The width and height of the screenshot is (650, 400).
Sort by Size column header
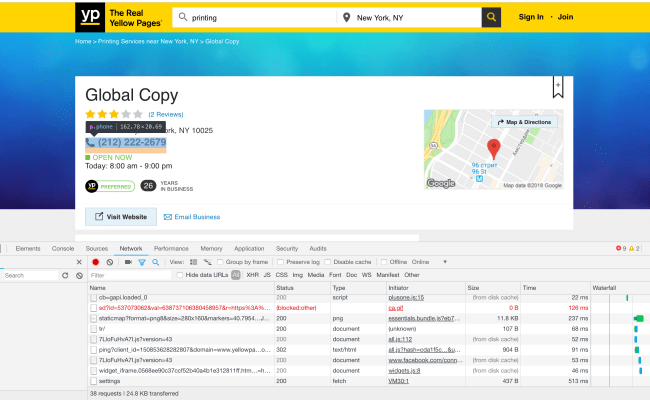pyautogui.click(x=493, y=288)
